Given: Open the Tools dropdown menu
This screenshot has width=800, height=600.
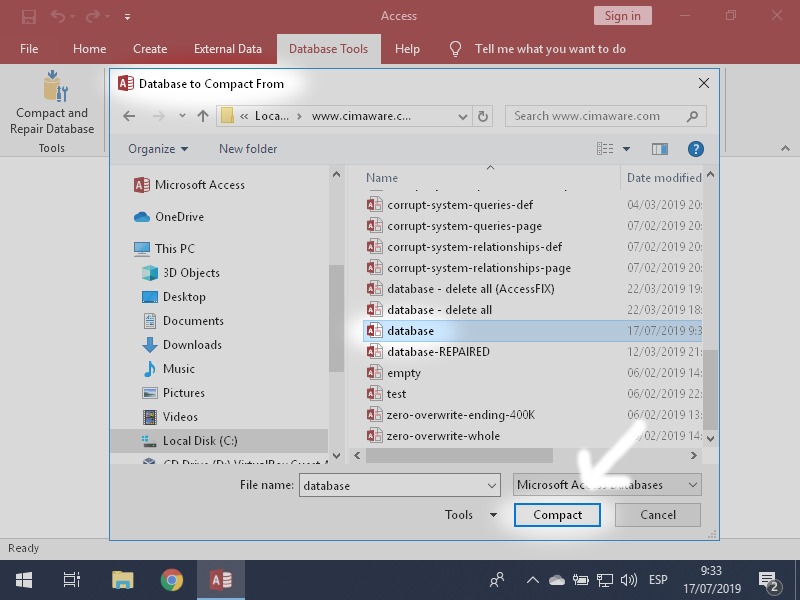Looking at the screenshot, I should coord(470,514).
